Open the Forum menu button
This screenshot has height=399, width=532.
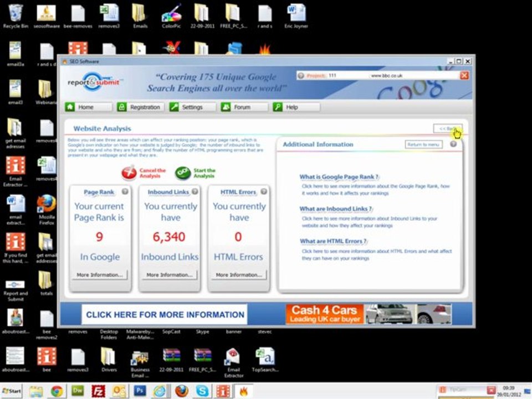244,107
